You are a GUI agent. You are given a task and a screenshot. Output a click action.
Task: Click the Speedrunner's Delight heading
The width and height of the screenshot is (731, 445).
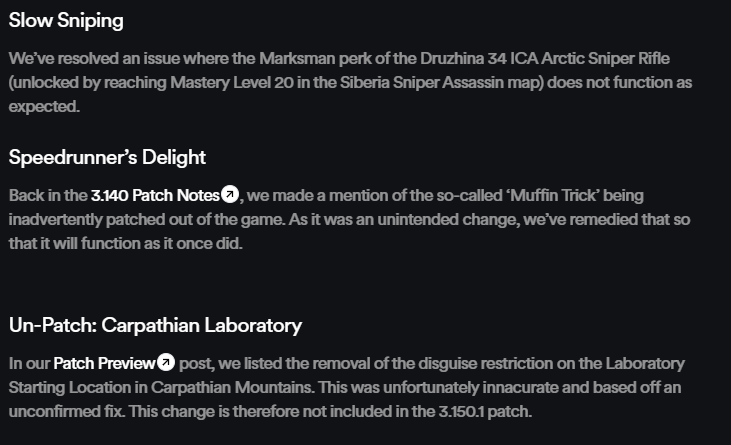[107, 157]
